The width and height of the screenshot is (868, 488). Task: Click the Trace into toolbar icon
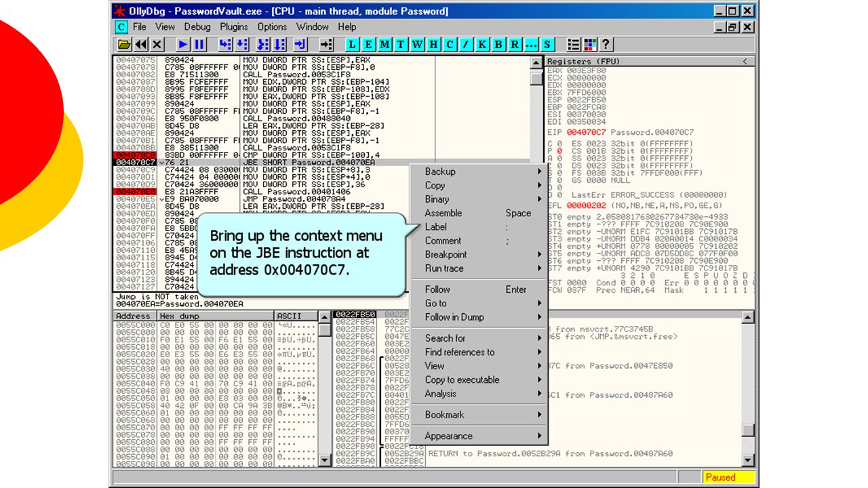tap(264, 45)
